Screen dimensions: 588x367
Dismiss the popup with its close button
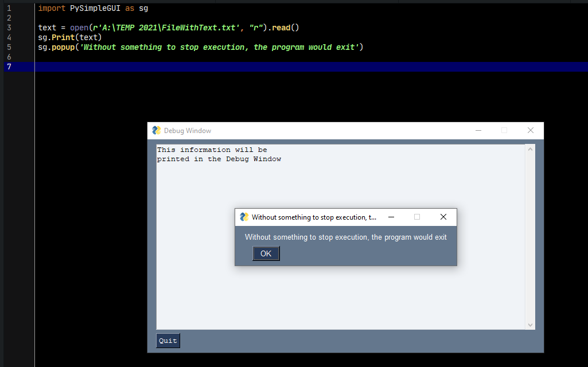(443, 217)
